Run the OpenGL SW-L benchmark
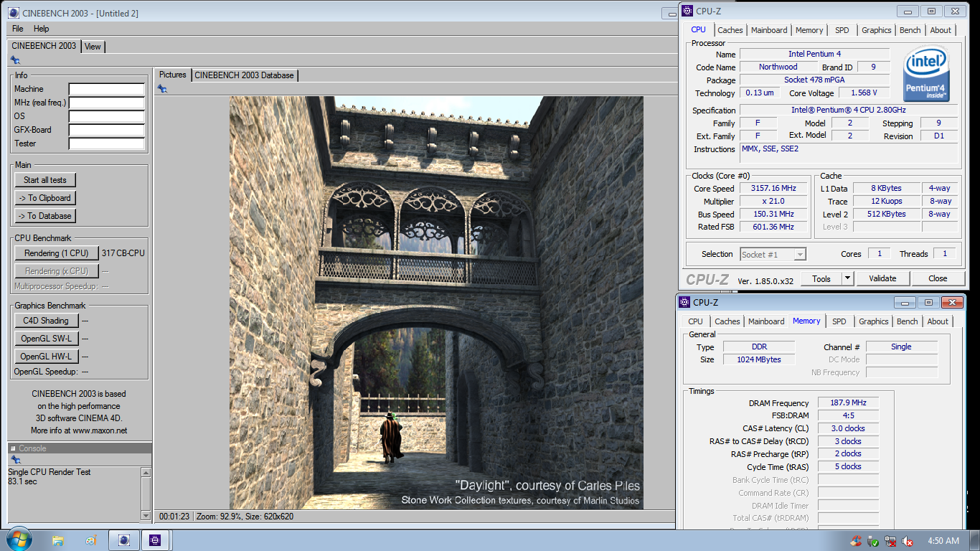Screen dimensions: 980x551 46,339
